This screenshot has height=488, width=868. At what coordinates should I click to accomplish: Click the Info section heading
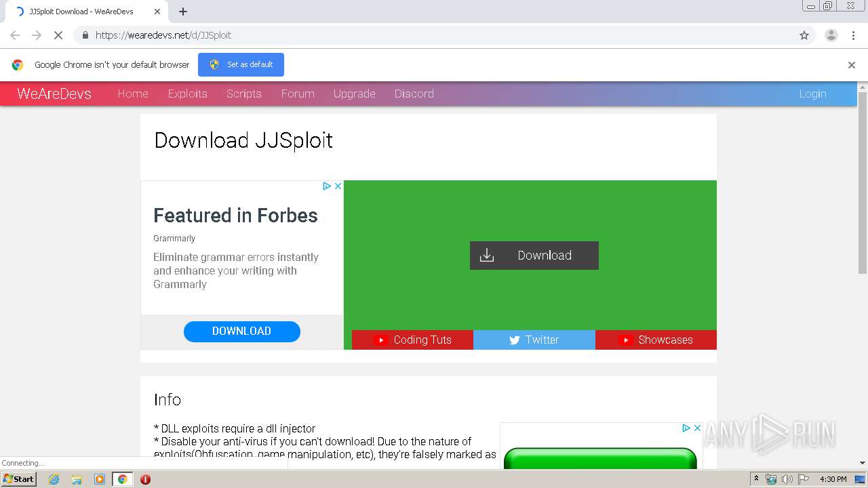click(x=167, y=400)
